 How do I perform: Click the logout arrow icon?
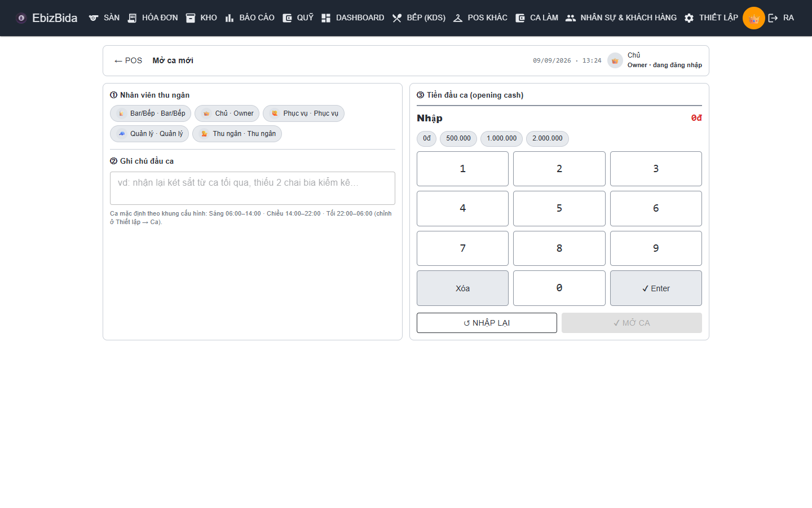(x=773, y=18)
